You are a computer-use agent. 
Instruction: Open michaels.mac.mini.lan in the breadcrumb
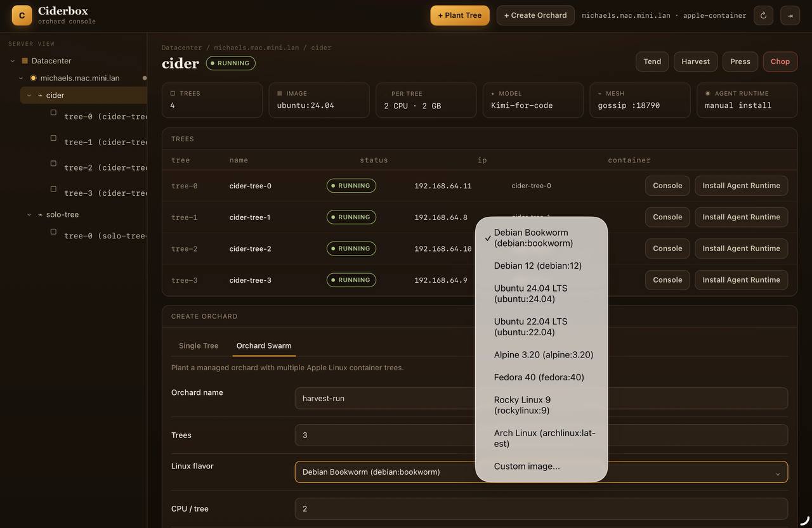click(x=256, y=48)
